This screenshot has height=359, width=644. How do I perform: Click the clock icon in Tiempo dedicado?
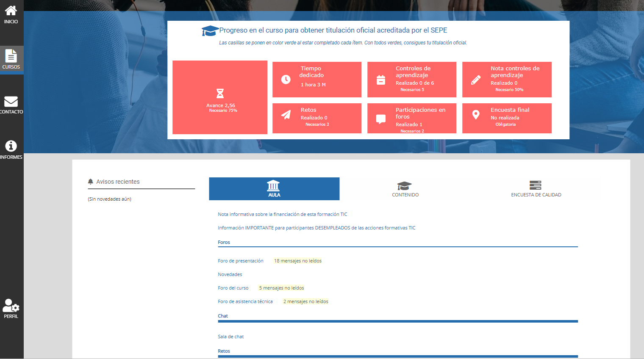[286, 80]
